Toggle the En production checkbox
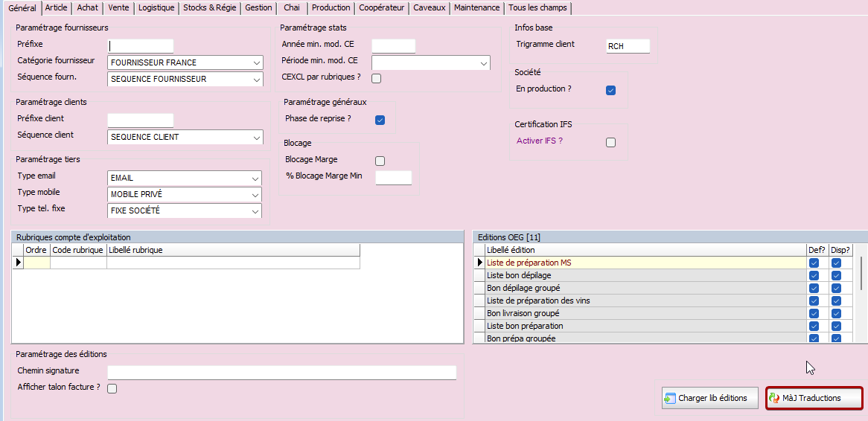868x421 pixels. tap(610, 91)
